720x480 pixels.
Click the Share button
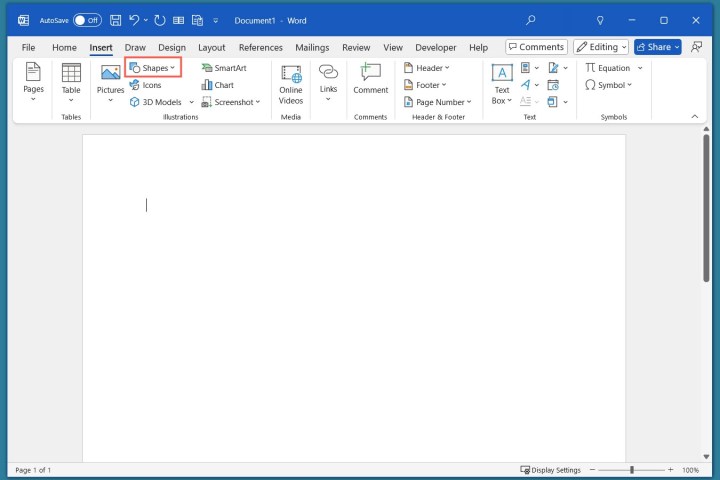pos(657,47)
